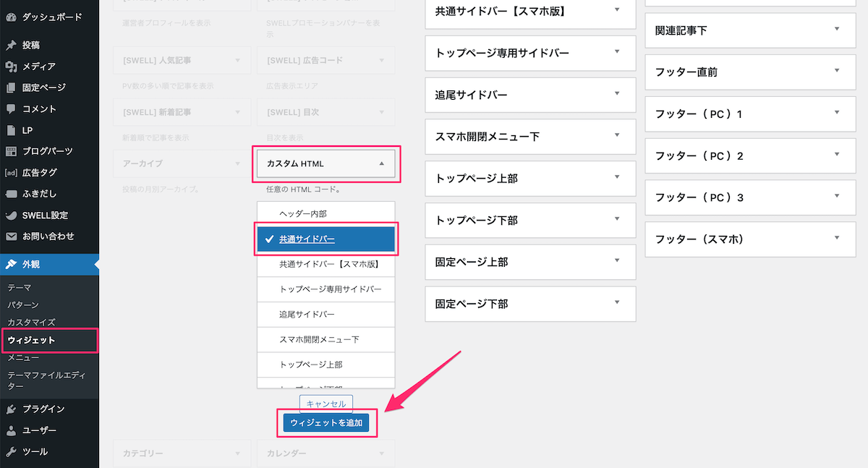Screen dimensions: 868x468
Task: Click the pushpin icon for Posts
Action: 11,45
